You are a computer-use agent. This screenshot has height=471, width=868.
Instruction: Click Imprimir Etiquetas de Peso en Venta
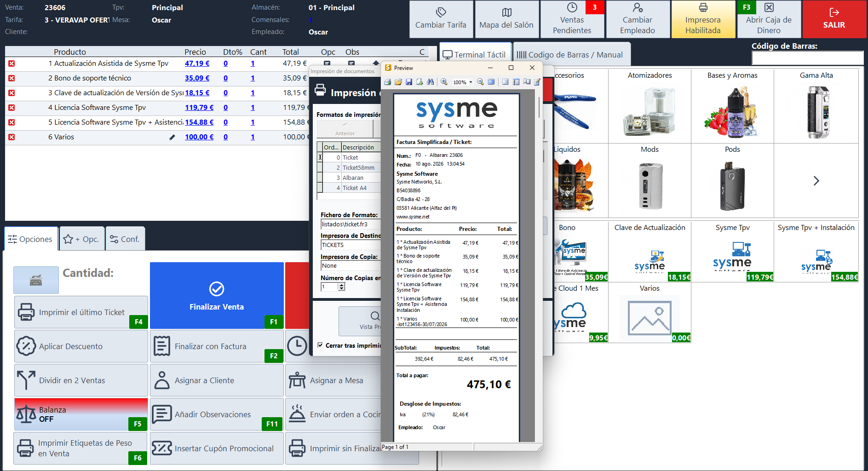coord(81,448)
